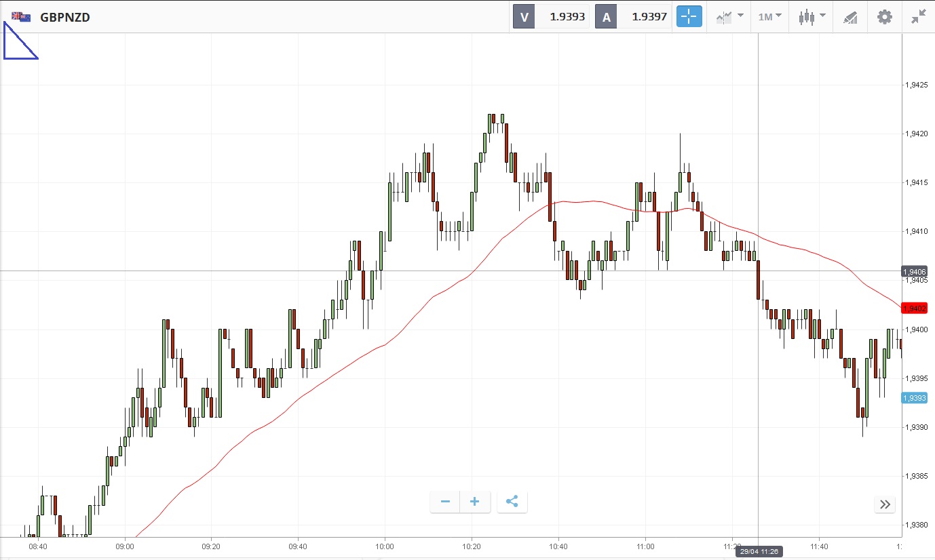Click the 1,9425 price axis label

(917, 85)
